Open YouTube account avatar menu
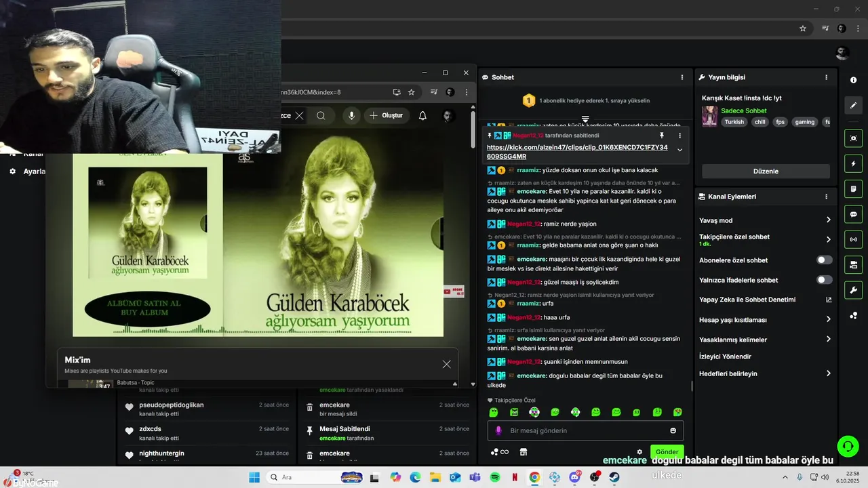 (x=448, y=116)
